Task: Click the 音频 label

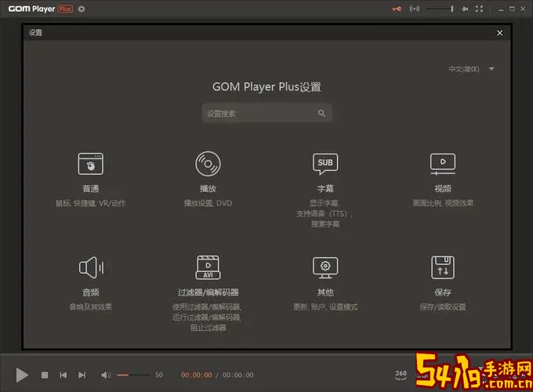Action: (x=90, y=292)
